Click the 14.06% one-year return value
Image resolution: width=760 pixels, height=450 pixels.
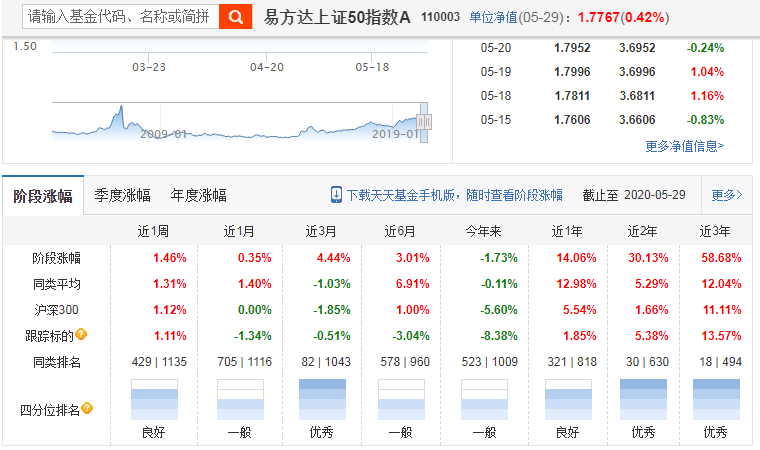tap(576, 257)
